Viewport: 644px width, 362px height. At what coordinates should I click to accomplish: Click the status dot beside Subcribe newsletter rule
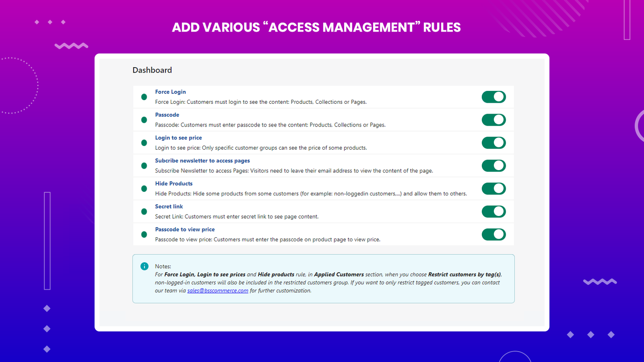144,166
